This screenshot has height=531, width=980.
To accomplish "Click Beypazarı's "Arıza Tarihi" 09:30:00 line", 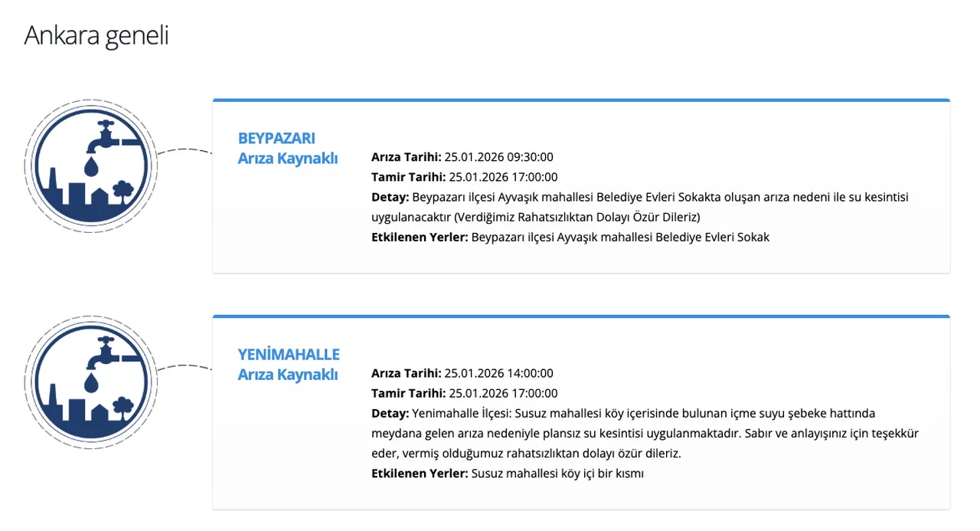I will [x=462, y=157].
